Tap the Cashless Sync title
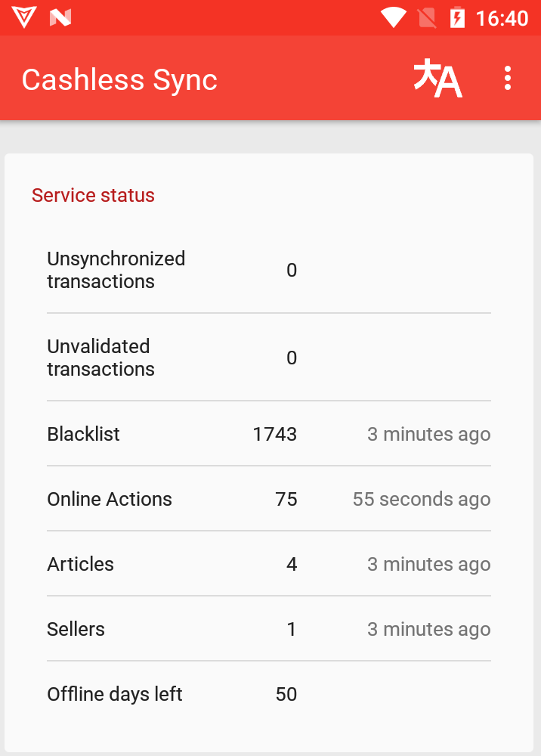Image resolution: width=541 pixels, height=756 pixels. [119, 79]
